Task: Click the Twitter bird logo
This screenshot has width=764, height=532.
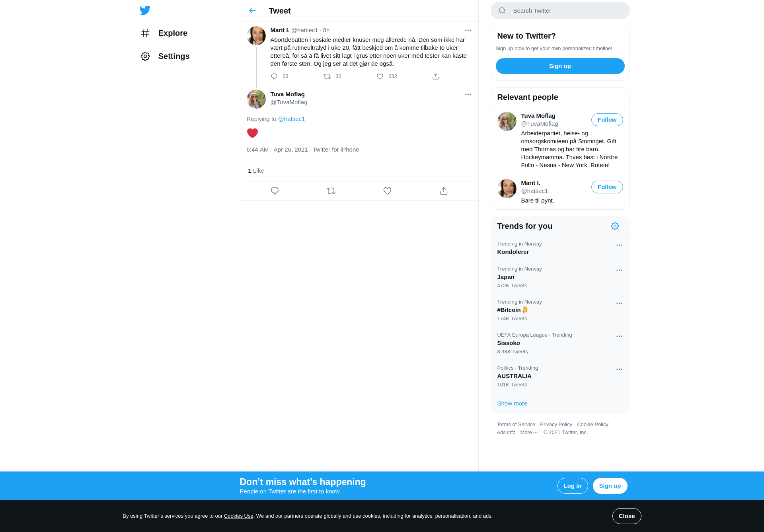Action: 145,10
